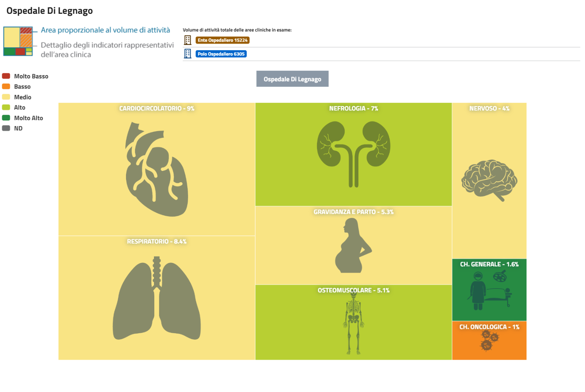Click the CARDIOCIRCOLATORIO - 9% title label

coord(157,109)
